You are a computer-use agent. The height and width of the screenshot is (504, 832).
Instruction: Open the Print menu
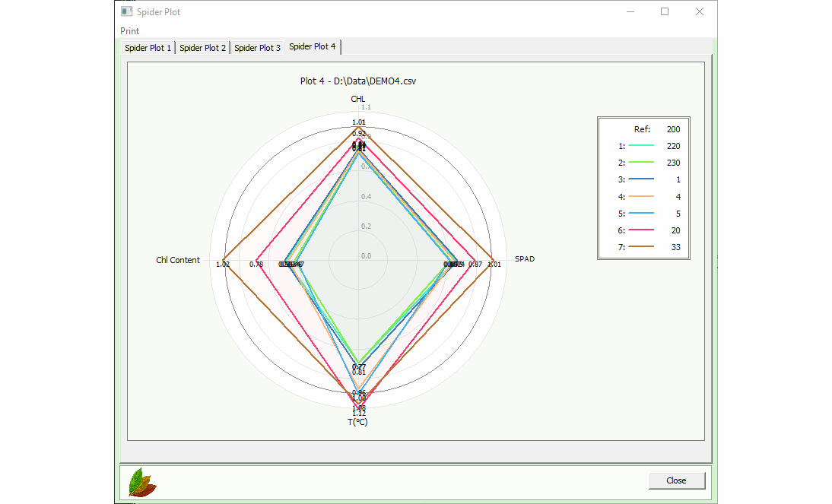pos(130,31)
